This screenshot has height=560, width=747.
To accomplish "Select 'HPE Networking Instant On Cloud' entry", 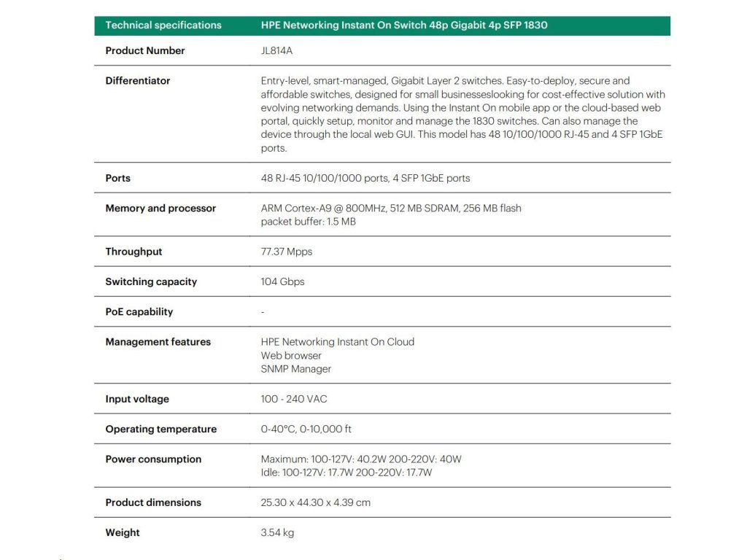I will click(x=337, y=342).
